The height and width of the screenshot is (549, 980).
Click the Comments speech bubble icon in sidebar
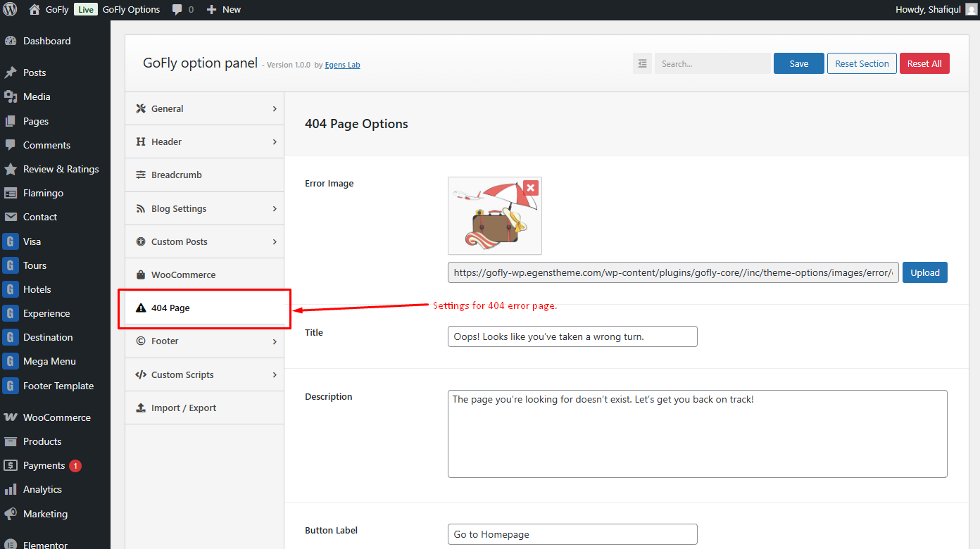click(x=11, y=145)
